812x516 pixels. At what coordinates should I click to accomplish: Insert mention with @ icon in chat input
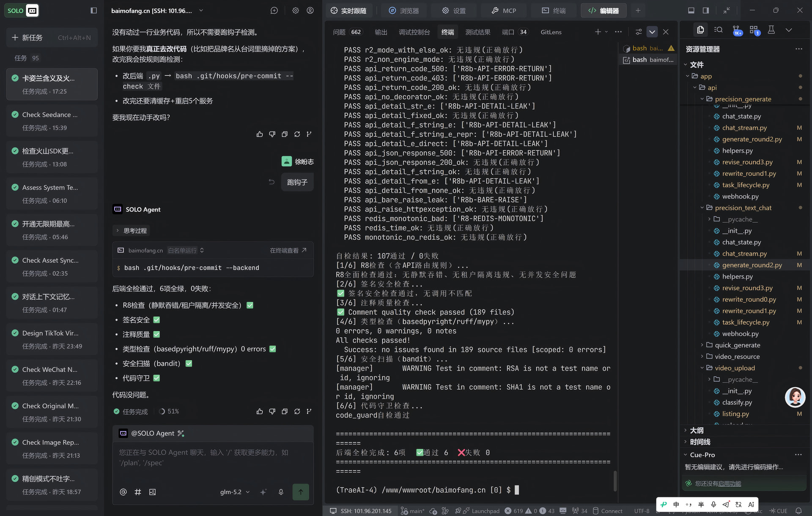(x=123, y=492)
